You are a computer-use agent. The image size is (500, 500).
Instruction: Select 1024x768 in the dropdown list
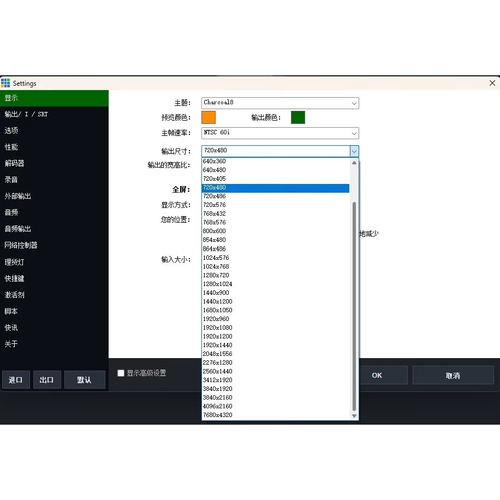(x=276, y=267)
